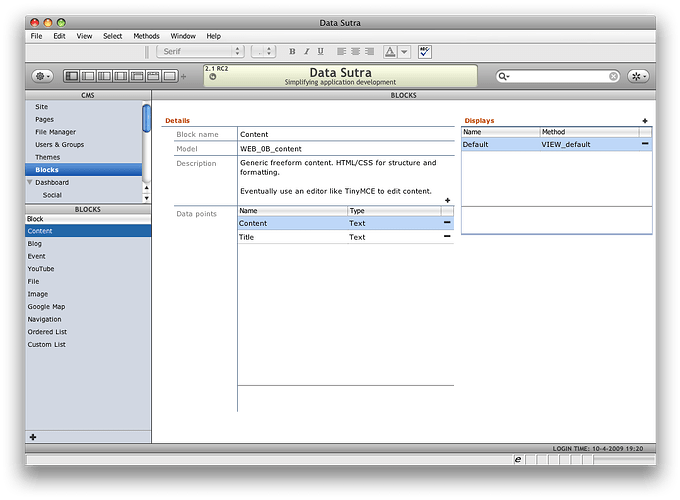This screenshot has height=500, width=680.
Task: Select Site in CMS navigation
Action: coord(83,107)
